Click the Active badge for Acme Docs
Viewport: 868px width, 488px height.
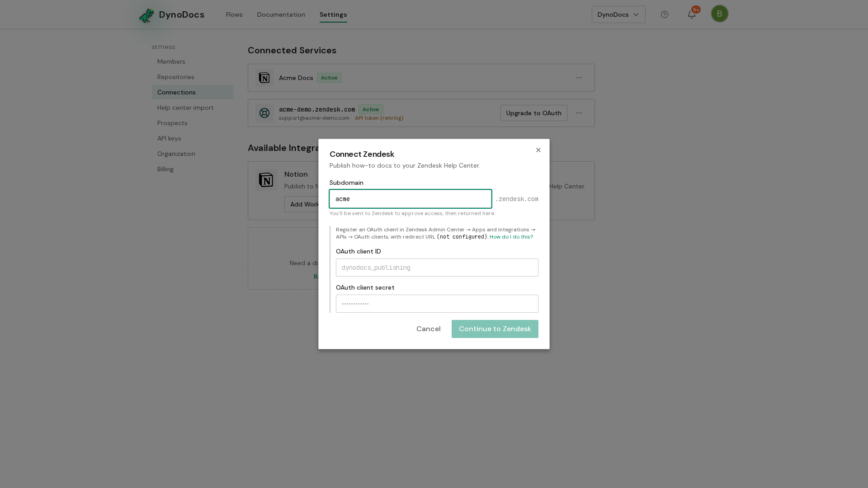coord(329,78)
